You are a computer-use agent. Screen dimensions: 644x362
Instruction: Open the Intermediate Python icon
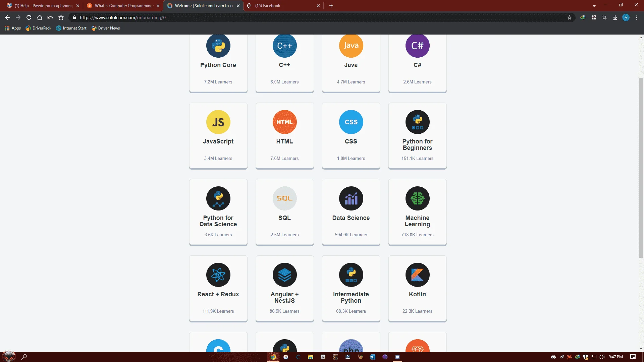point(351,275)
